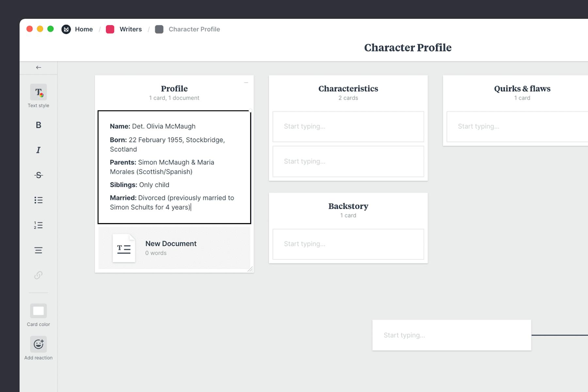Image resolution: width=588 pixels, height=392 pixels.
Task: Apply a bulleted list
Action: click(x=38, y=200)
